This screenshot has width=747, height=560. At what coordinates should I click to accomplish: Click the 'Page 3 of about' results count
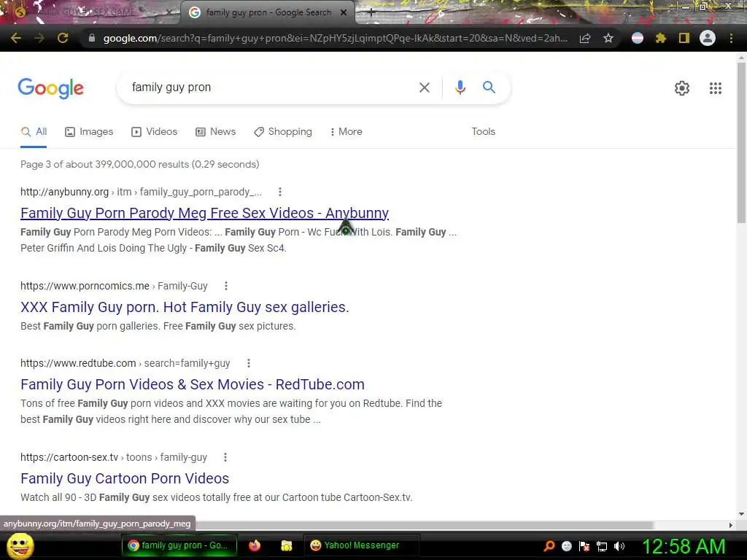click(x=139, y=164)
